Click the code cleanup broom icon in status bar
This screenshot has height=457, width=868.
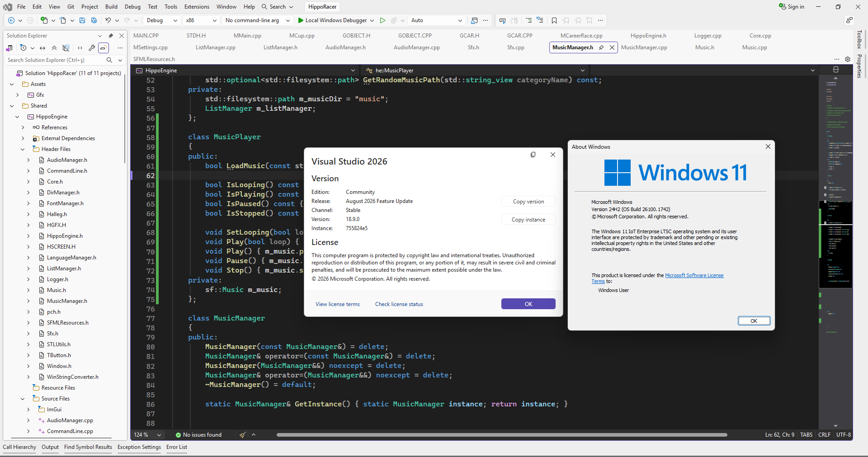[243, 435]
